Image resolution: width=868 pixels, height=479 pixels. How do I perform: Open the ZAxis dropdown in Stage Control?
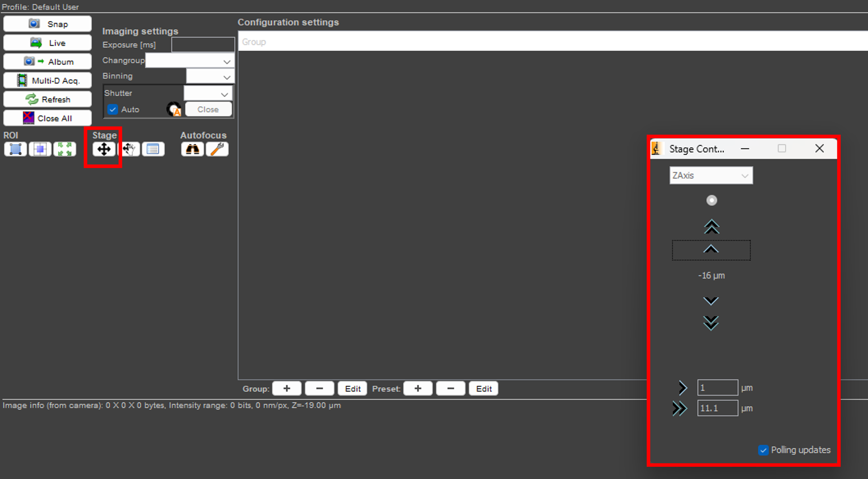[711, 175]
